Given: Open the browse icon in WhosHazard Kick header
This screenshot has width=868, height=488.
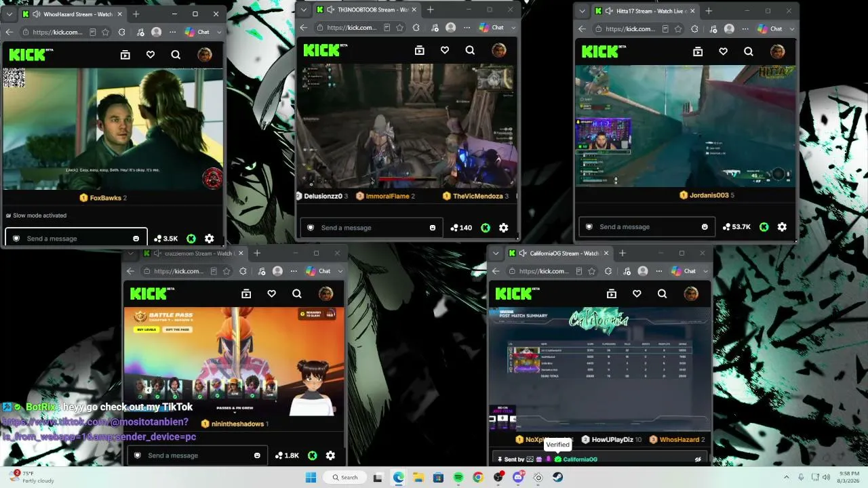Looking at the screenshot, I should click(125, 55).
